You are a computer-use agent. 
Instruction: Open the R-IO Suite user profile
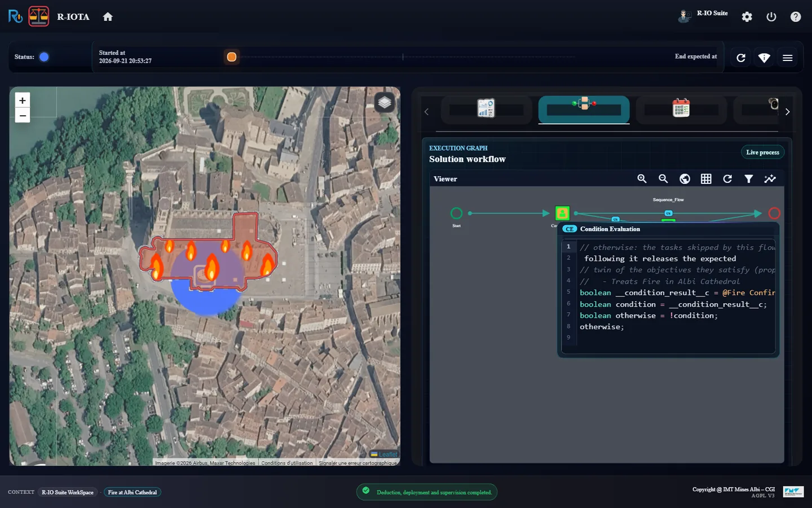pyautogui.click(x=703, y=15)
